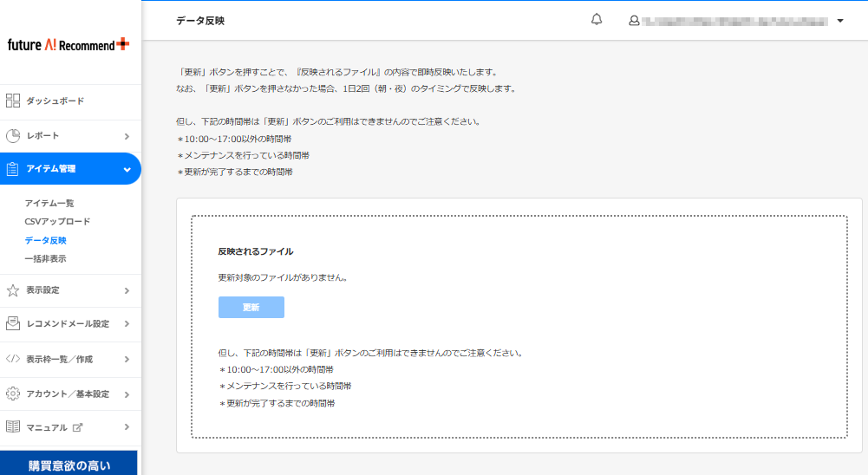The width and height of the screenshot is (868, 475).
Task: Click the 購買意欲の高い banner
Action: click(x=69, y=465)
